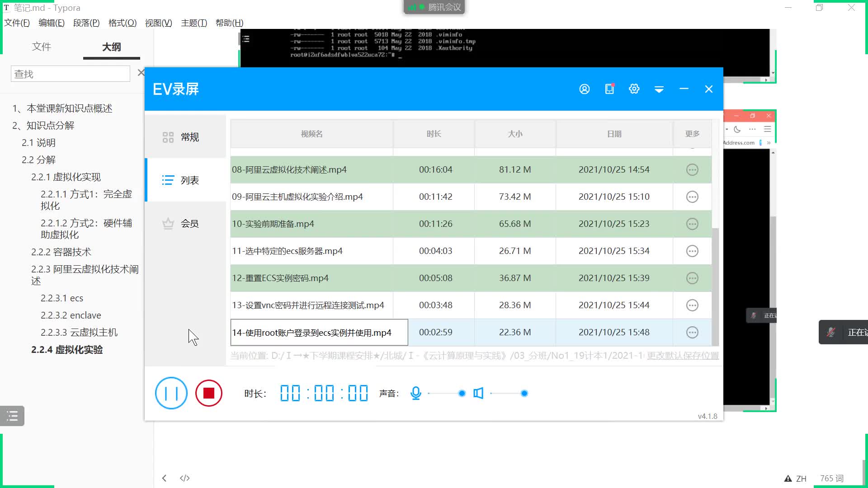The image size is (868, 488).
Task: Open EV录屏 user account icon
Action: tap(585, 89)
